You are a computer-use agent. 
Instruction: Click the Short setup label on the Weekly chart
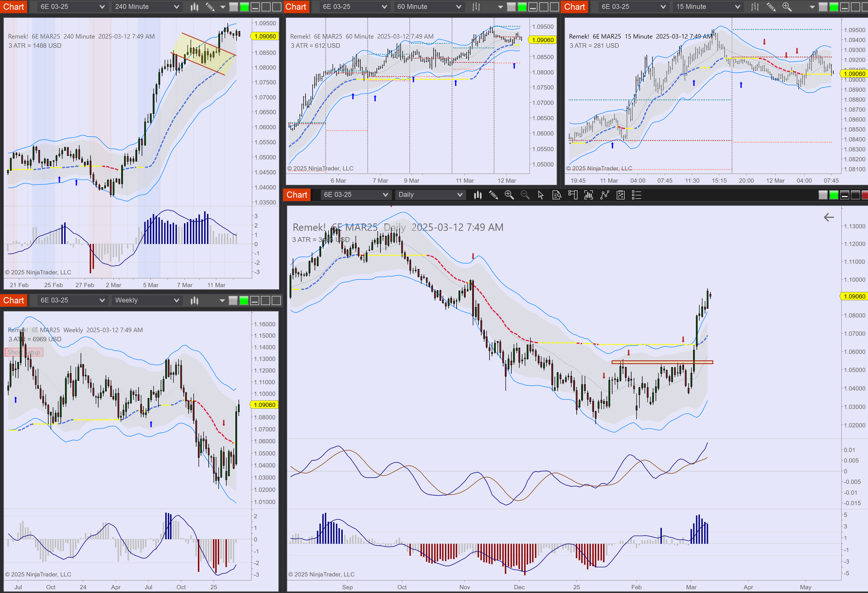click(x=24, y=352)
